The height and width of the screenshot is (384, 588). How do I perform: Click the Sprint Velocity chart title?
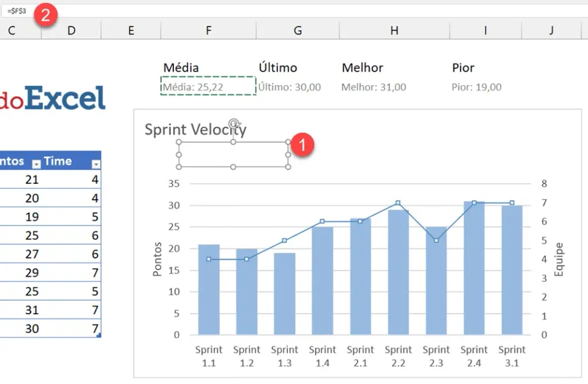pos(196,130)
